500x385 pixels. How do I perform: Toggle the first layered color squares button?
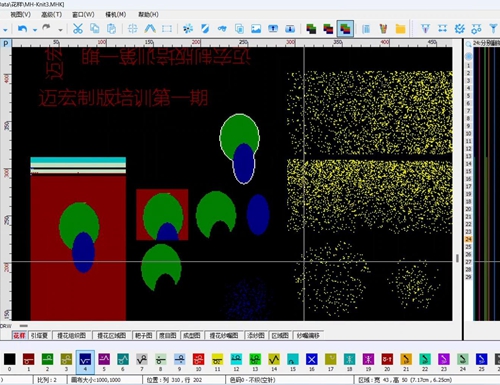(311, 29)
